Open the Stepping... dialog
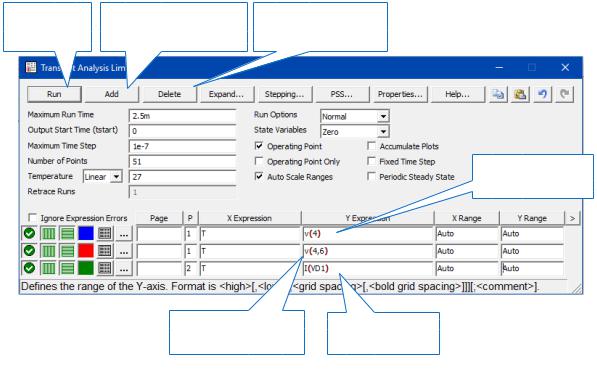The image size is (597, 388). (284, 94)
